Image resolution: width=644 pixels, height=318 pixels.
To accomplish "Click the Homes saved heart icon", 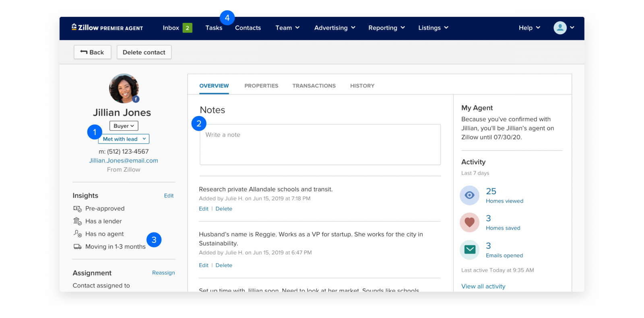I will pyautogui.click(x=469, y=222).
